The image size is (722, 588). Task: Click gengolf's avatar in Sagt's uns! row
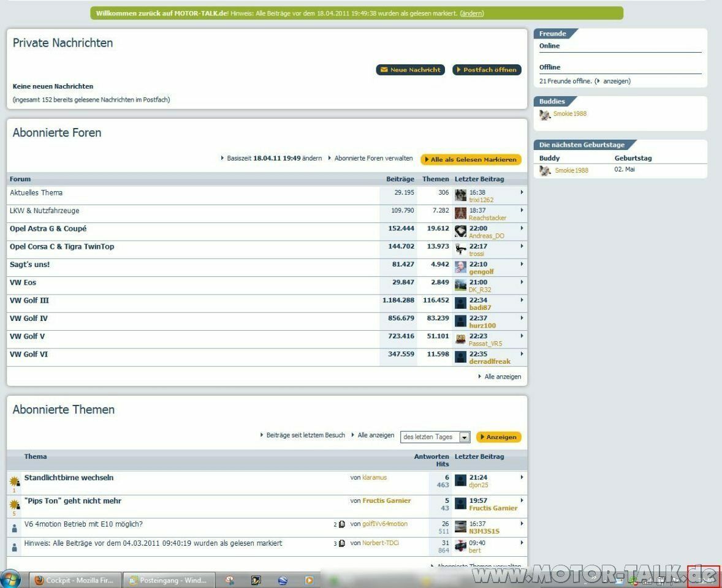tap(460, 267)
